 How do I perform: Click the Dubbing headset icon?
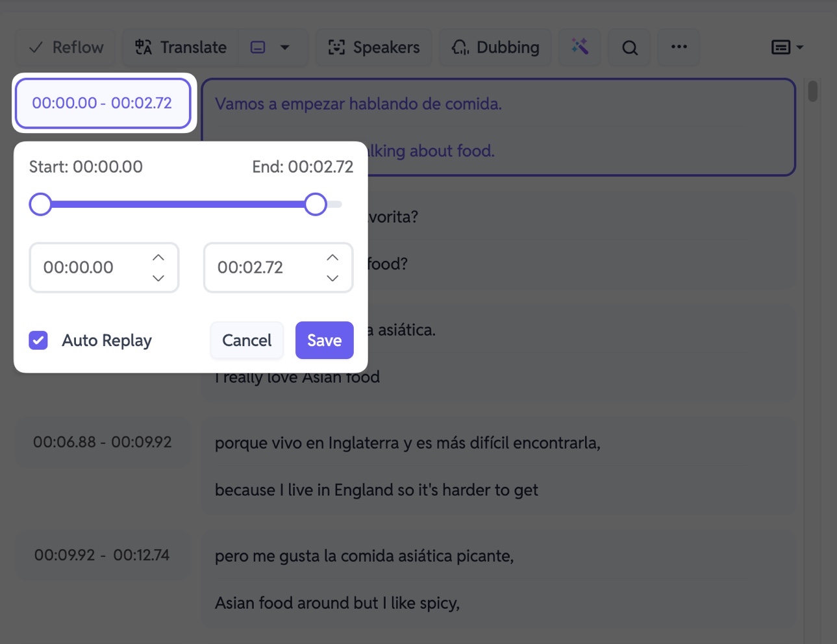coord(460,47)
